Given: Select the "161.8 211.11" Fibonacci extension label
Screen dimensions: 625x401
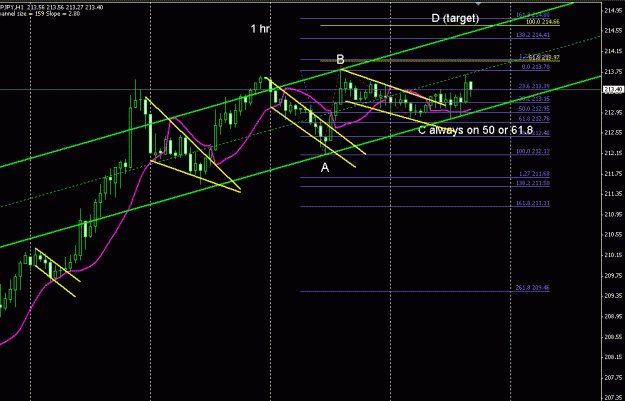Looking at the screenshot, I should (533, 203).
